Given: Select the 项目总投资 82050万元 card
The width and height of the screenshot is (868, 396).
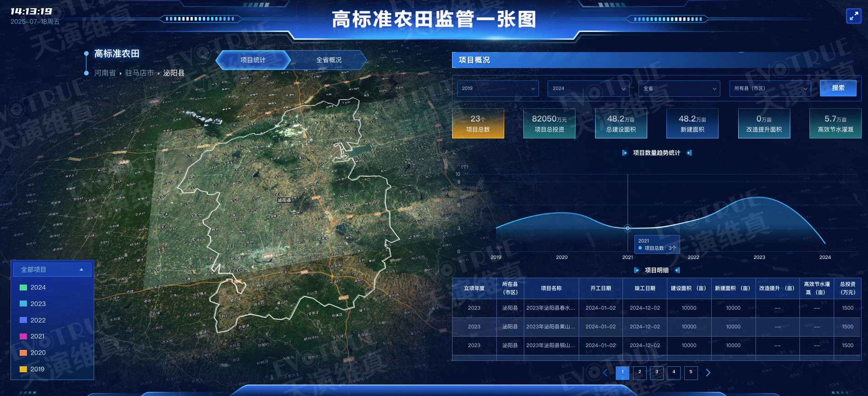Looking at the screenshot, I should click(x=549, y=123).
